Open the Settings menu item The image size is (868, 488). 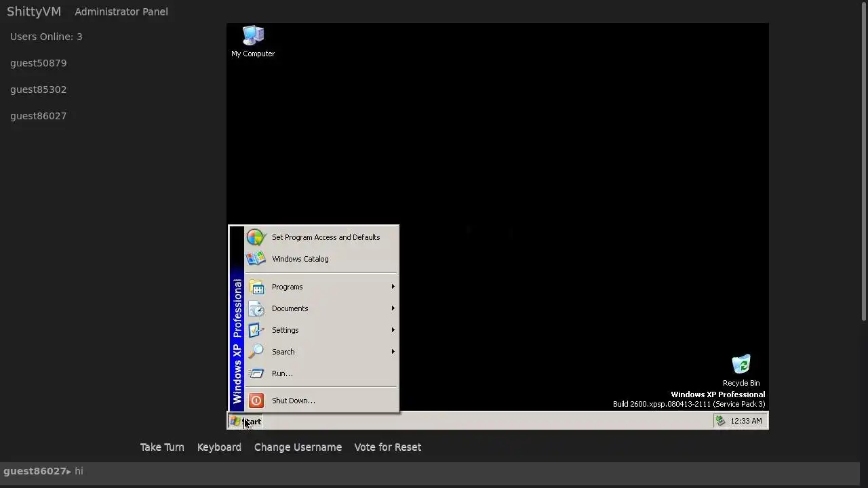pos(321,330)
